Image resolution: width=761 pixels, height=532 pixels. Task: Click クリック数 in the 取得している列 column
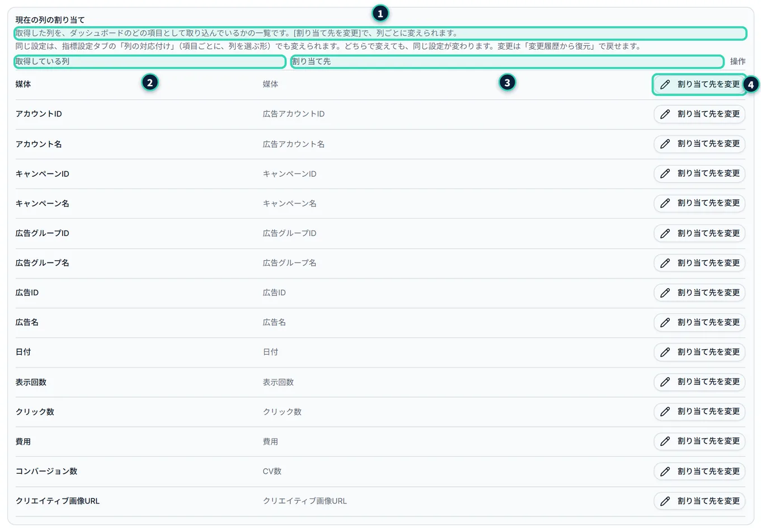(35, 412)
